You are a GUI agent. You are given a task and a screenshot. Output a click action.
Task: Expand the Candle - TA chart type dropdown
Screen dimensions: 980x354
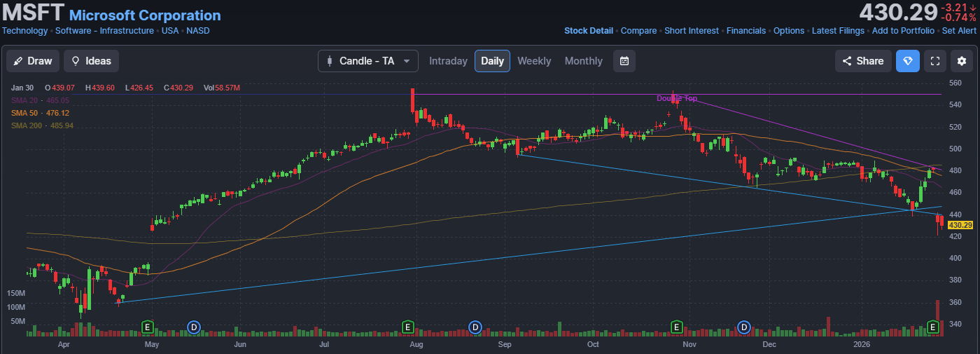(x=368, y=61)
